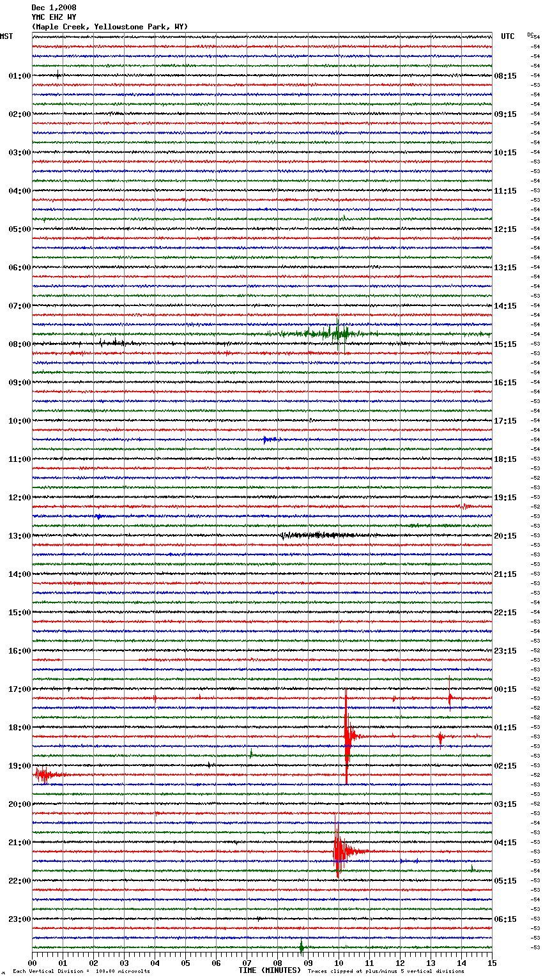The width and height of the screenshot is (543, 980).
Task: Select the 22:00 MST time label
Action: [x=20, y=881]
